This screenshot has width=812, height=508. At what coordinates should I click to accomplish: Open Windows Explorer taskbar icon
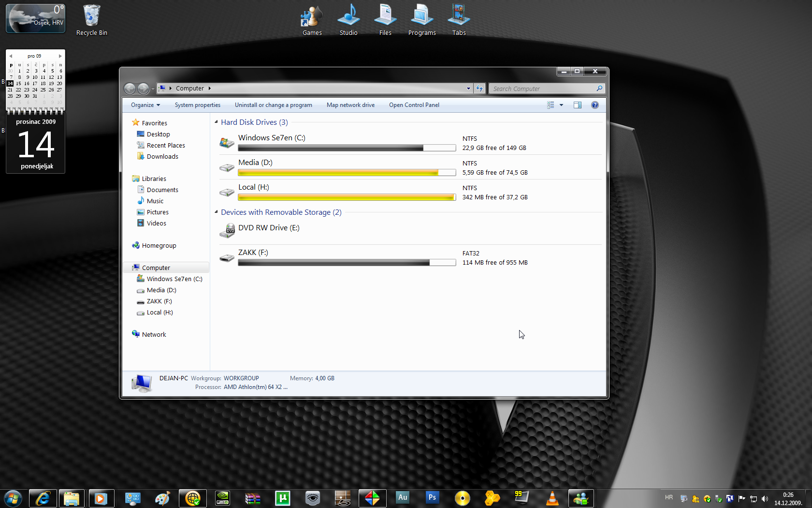click(x=72, y=498)
